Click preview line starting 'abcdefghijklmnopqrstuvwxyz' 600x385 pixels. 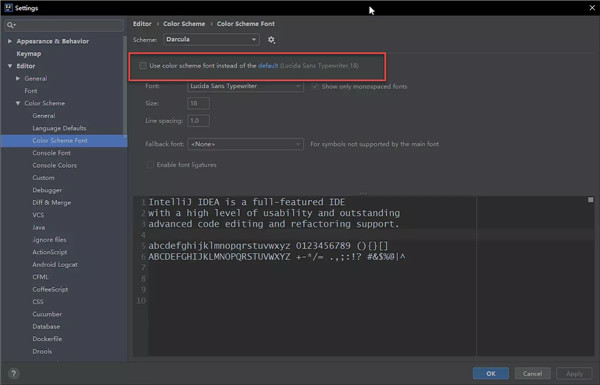coord(268,246)
